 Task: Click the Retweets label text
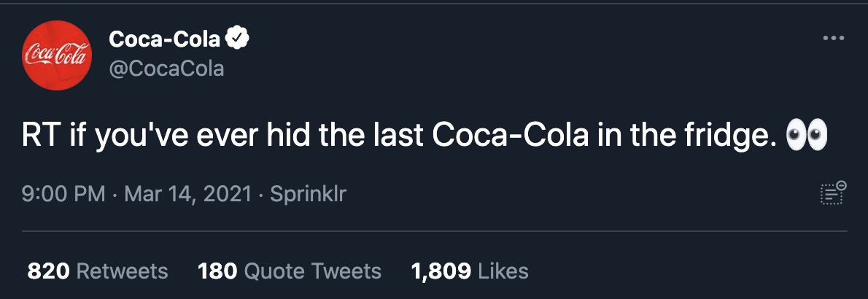pos(122,272)
